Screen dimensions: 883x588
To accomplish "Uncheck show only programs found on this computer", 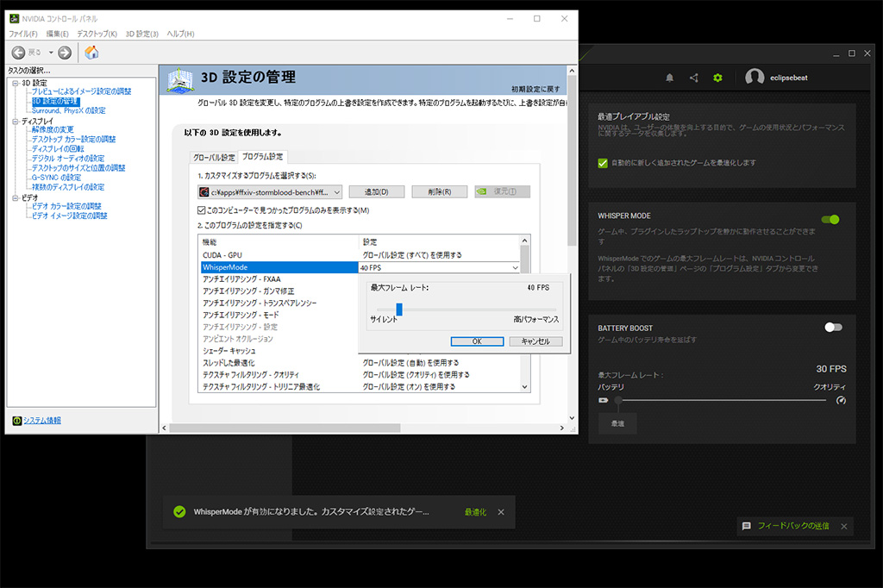I will (x=202, y=210).
